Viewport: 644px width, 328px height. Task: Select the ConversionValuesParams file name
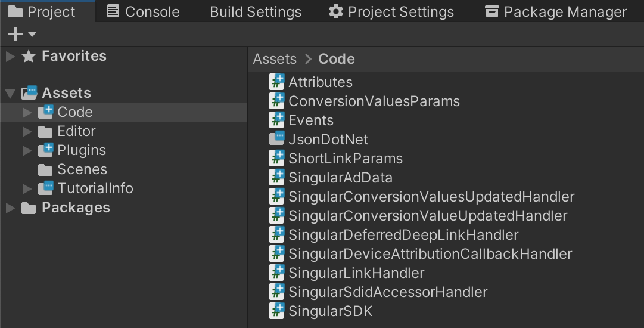point(374,101)
